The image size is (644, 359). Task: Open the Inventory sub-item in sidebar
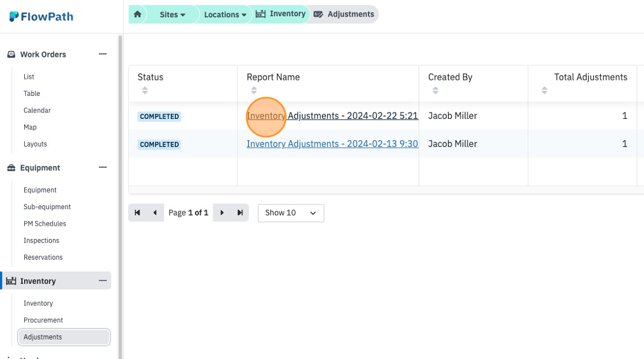tap(38, 303)
